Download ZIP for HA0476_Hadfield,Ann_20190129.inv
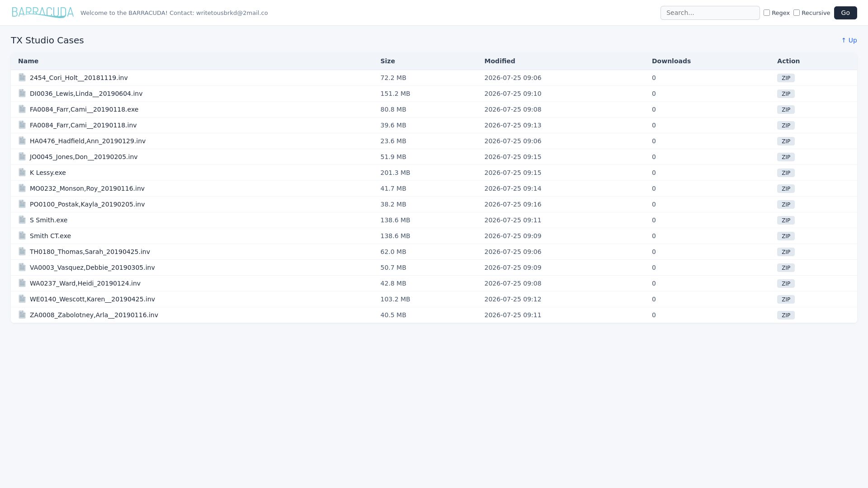This screenshot has height=488, width=868. coord(786,141)
